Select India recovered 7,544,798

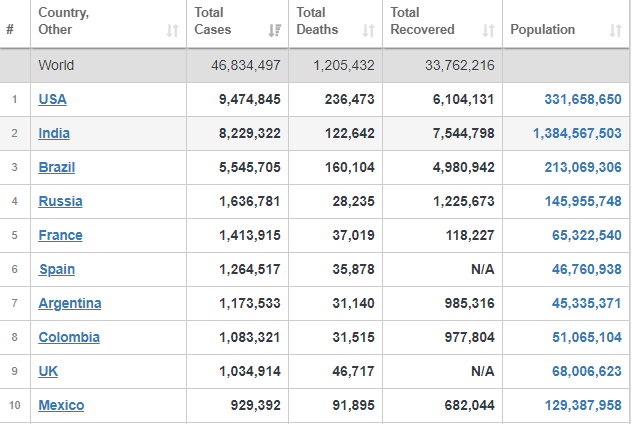(463, 133)
